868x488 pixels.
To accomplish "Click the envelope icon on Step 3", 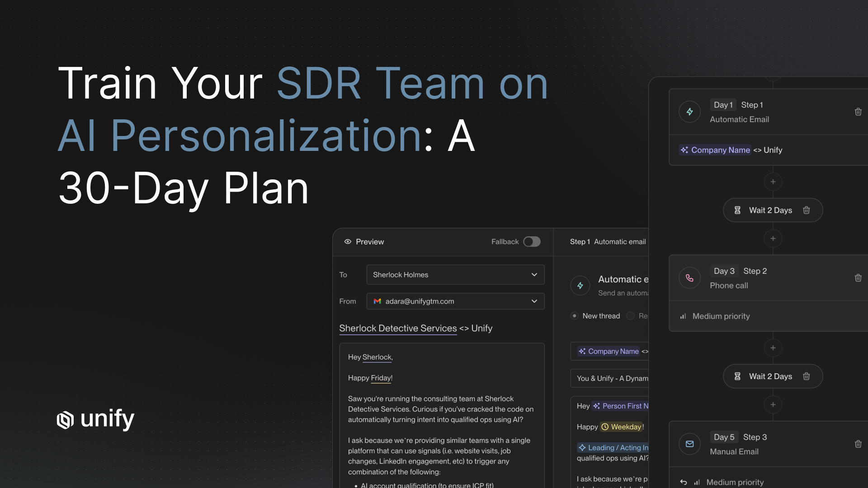I will click(x=689, y=444).
